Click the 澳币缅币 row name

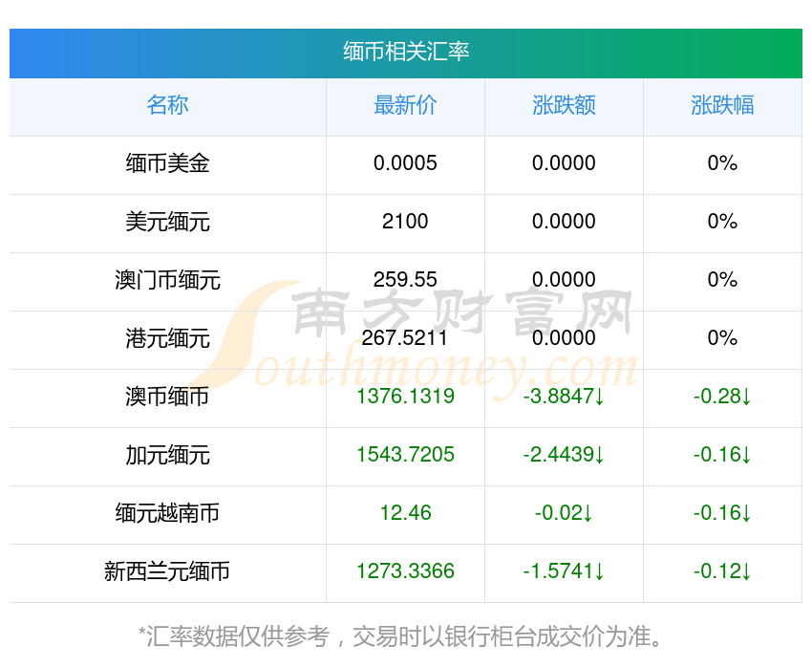coord(167,397)
